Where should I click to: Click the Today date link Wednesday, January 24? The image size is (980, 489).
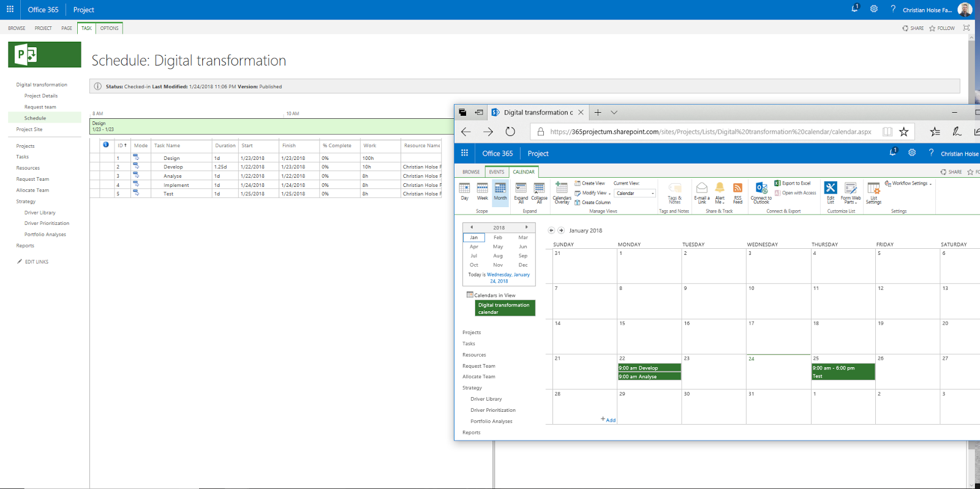[x=508, y=278]
